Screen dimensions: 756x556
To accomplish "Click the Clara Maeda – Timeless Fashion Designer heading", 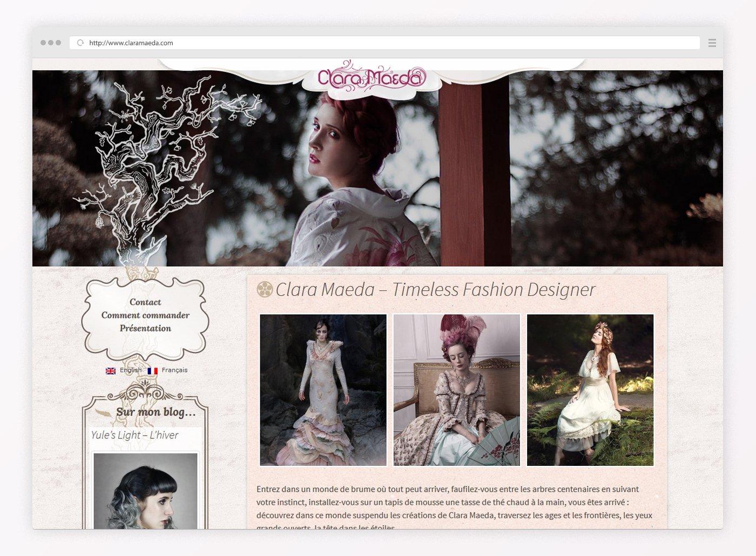I will 435,290.
